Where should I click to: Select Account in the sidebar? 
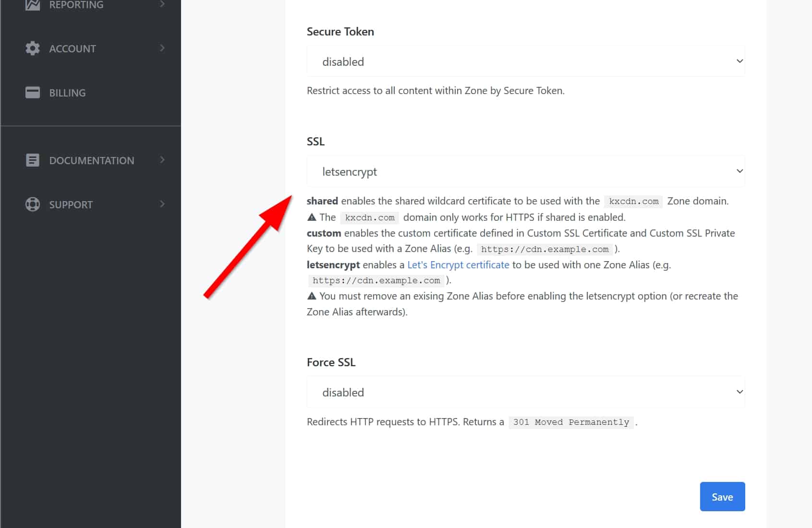coord(73,48)
